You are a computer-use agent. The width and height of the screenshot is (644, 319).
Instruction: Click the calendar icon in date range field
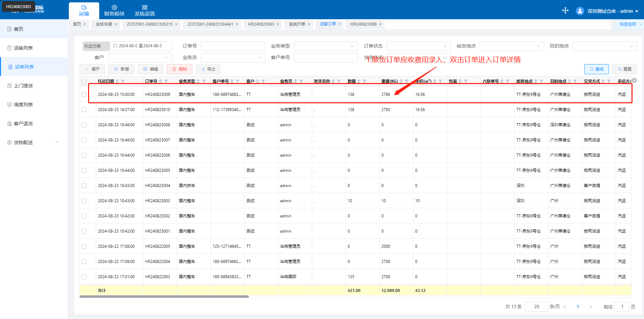tap(115, 46)
